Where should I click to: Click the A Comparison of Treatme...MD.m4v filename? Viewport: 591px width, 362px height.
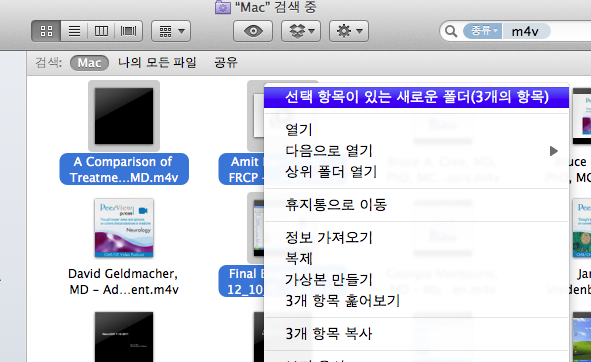(124, 169)
